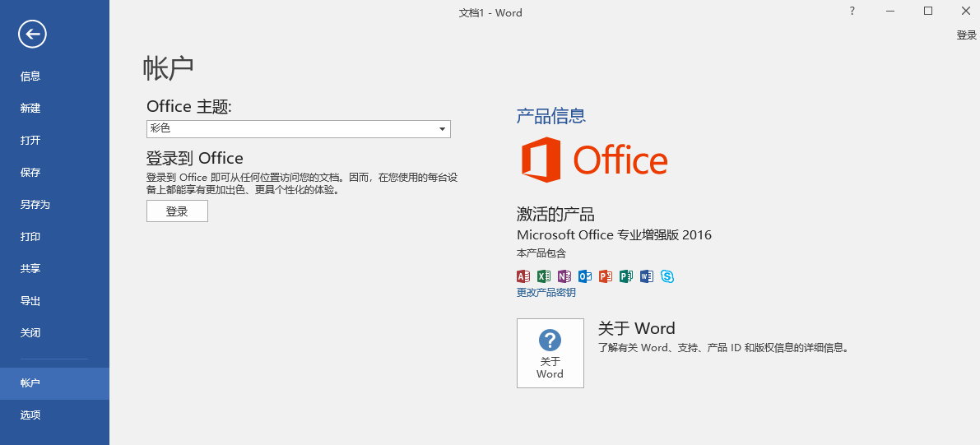Maximize the Word window
Image resolution: width=980 pixels, height=445 pixels.
click(x=928, y=11)
